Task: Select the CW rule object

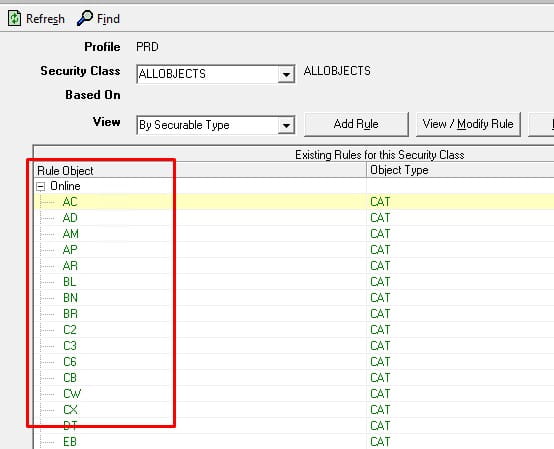Action: click(72, 394)
